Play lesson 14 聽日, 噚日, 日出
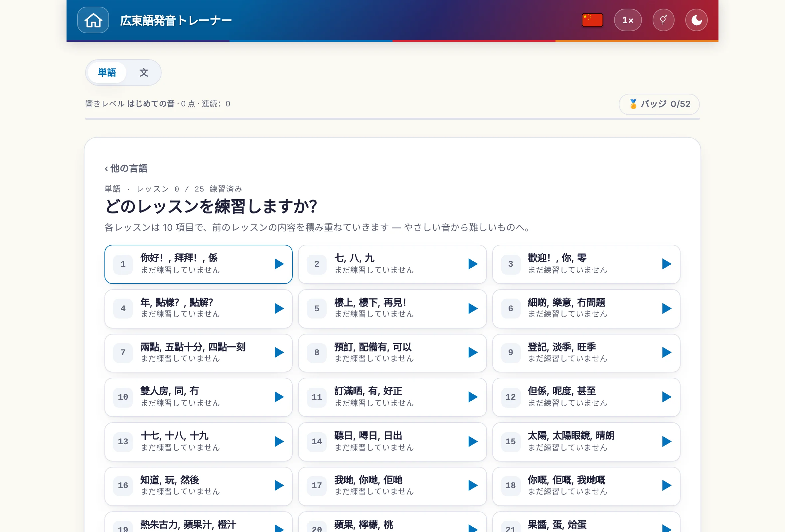The image size is (785, 532). [x=473, y=442]
